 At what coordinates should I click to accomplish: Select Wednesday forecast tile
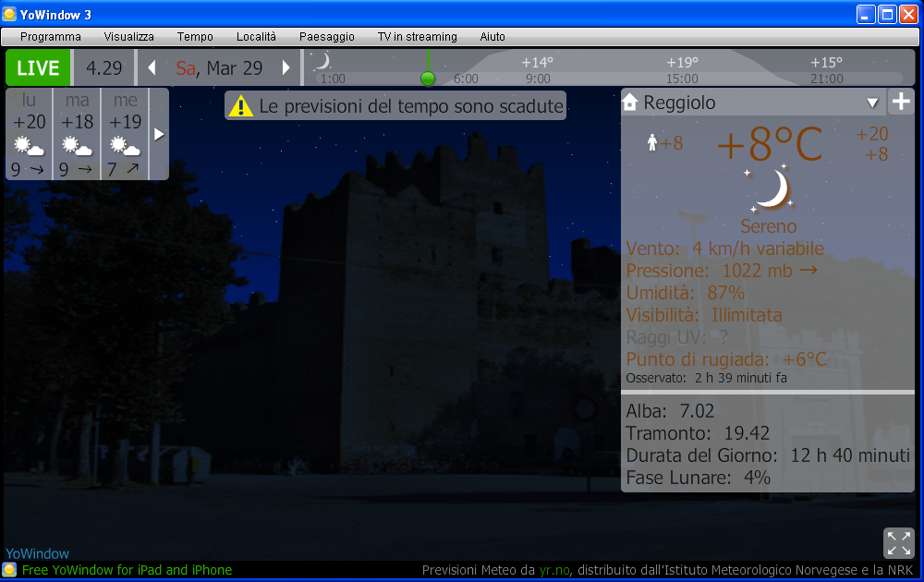125,134
